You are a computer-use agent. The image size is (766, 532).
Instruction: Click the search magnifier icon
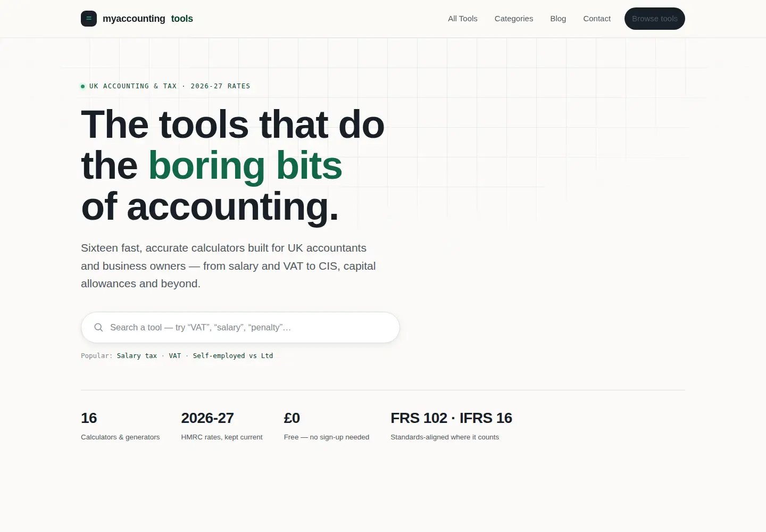point(98,327)
